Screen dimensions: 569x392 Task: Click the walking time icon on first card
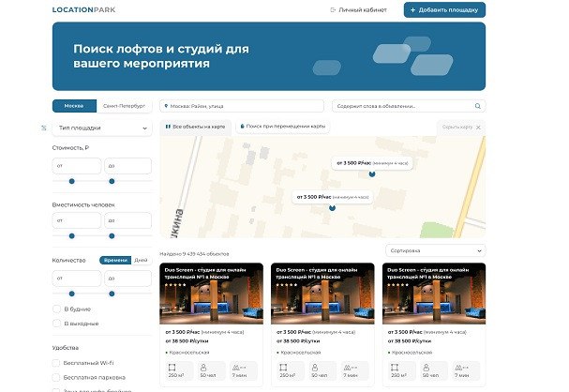pos(237,368)
